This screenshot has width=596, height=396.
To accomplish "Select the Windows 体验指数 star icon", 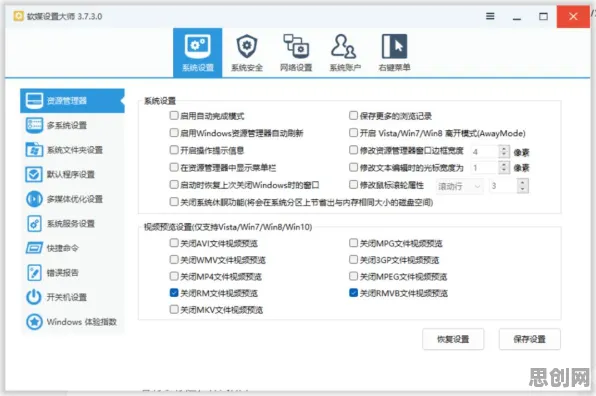I will click(34, 322).
